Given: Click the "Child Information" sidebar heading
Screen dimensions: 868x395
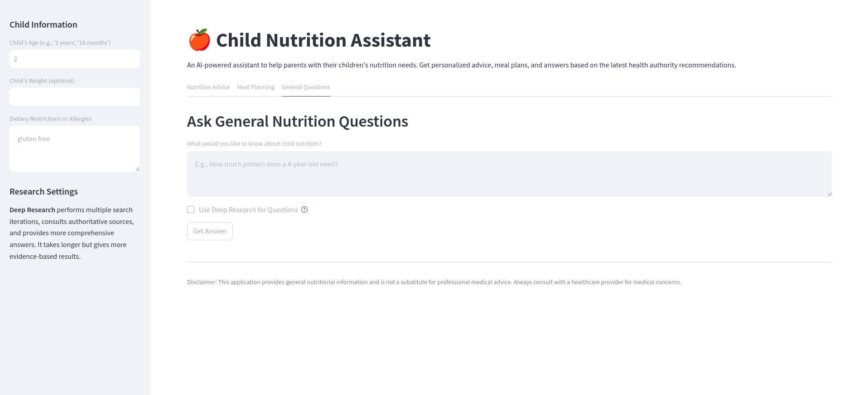Looking at the screenshot, I should tap(43, 25).
